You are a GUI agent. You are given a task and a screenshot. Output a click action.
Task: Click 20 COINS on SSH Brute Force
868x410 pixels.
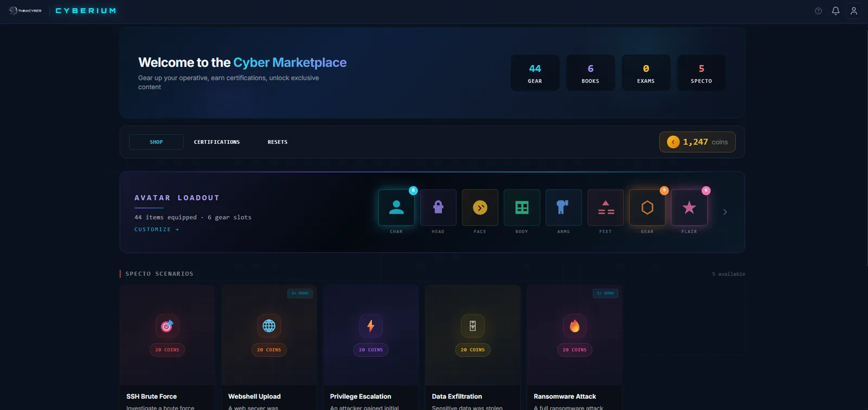[167, 350]
